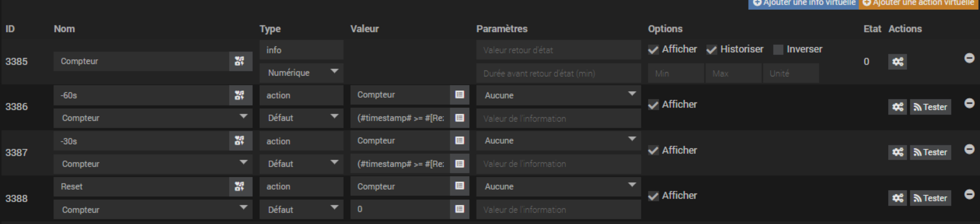The height and width of the screenshot is (224, 980).
Task: Click the list icon next to the -60s timestamp formula
Action: click(x=460, y=118)
